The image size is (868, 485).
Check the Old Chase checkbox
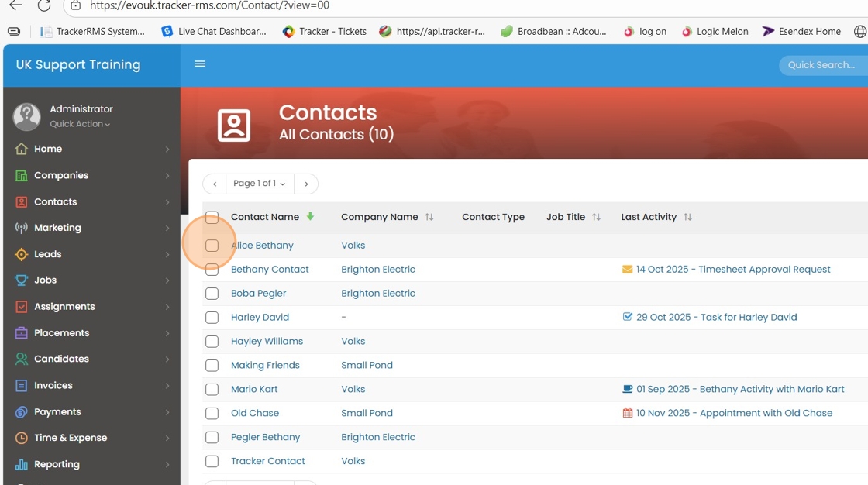pos(212,414)
